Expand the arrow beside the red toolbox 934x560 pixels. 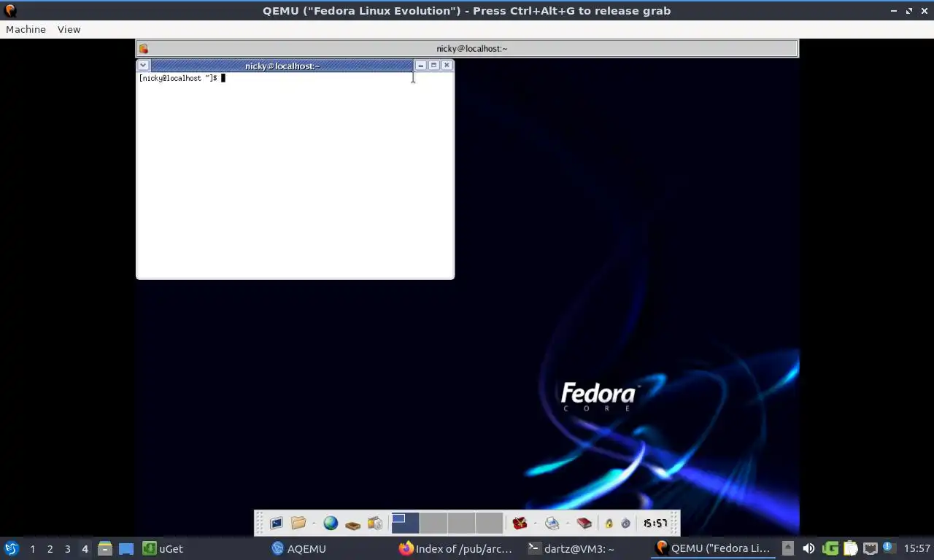535,524
